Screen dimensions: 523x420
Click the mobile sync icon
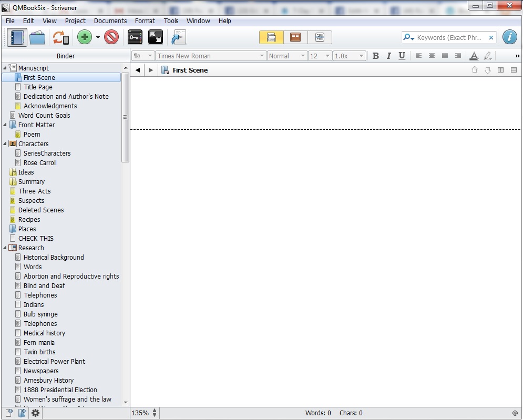coord(60,37)
